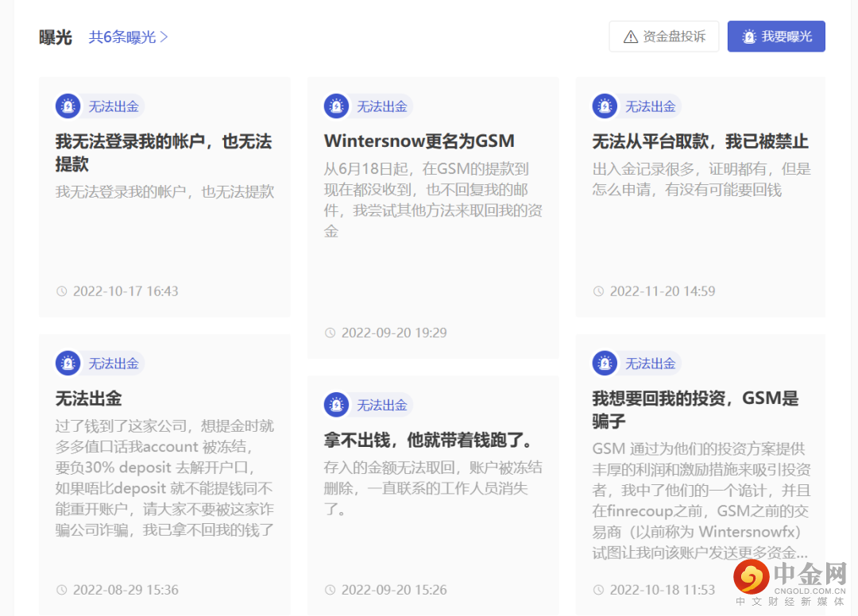This screenshot has width=858, height=616.
Task: Click the warning triangle icon in 资金盘投诉 button
Action: point(630,36)
